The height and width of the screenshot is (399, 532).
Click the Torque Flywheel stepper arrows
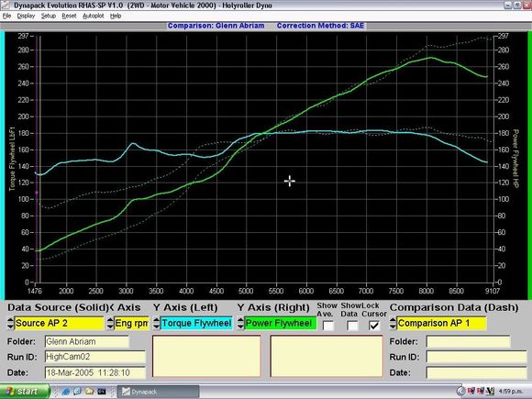pyautogui.click(x=156, y=324)
